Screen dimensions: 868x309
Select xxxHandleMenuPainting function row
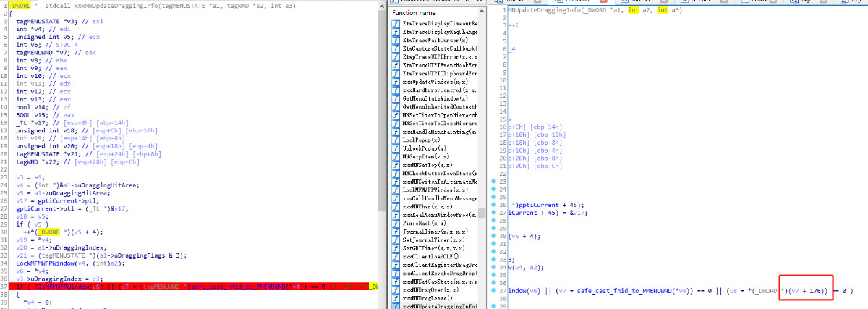435,132
